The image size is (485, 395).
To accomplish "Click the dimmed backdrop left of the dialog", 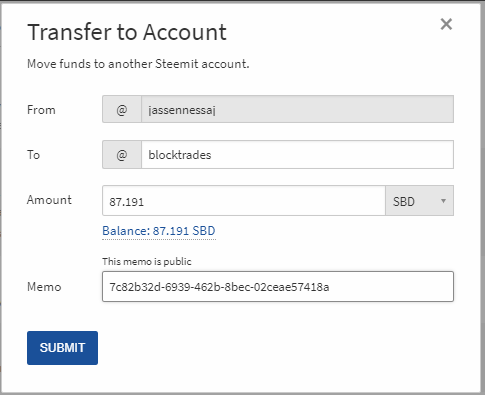I will click(x=1, y=197).
